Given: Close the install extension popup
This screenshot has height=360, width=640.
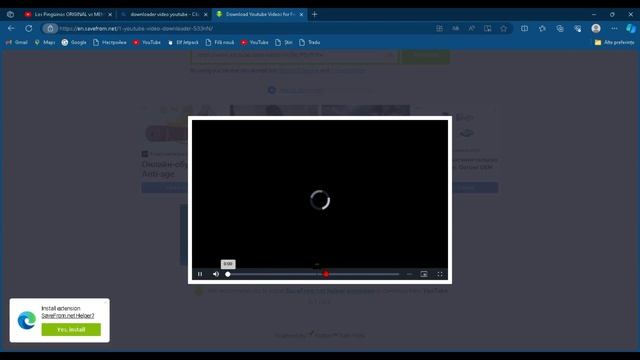Looking at the screenshot, I should click(x=106, y=302).
